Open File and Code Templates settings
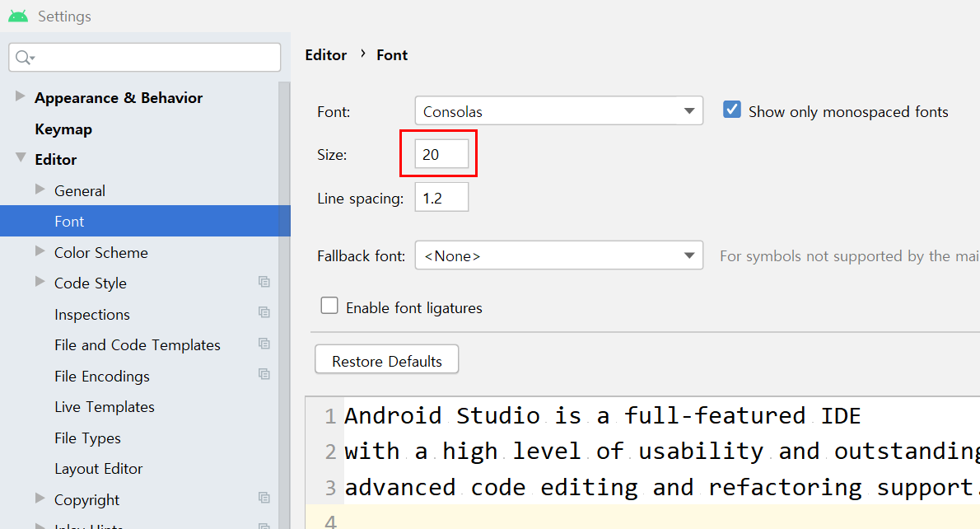 click(x=138, y=345)
